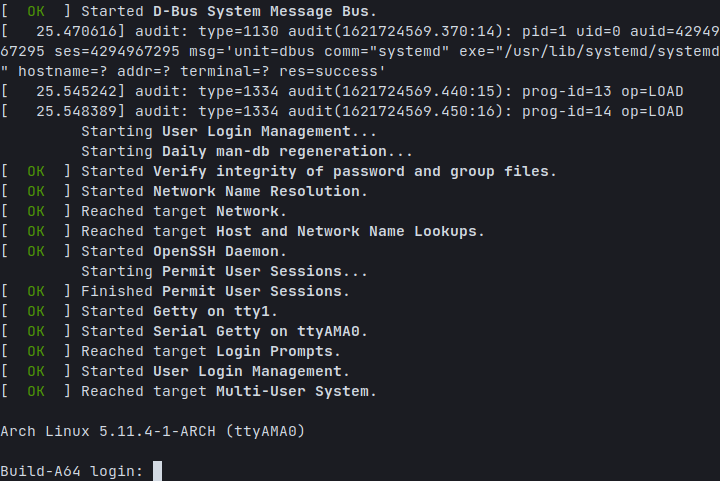Click the OK status beside D-Bus System Message Bus

click(36, 11)
